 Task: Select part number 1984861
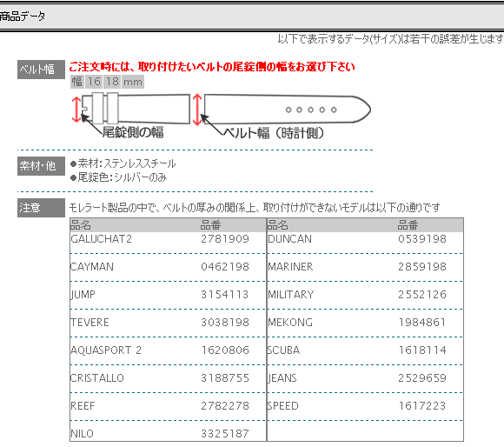[x=422, y=323]
